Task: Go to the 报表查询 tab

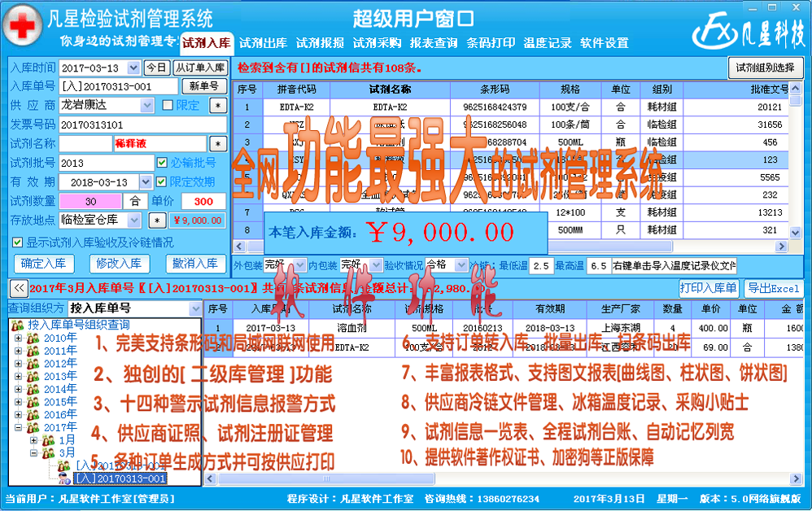Action: 434,43
